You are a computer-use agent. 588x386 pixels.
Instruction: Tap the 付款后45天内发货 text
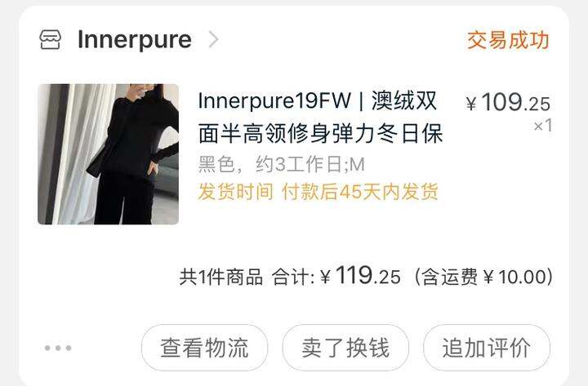point(360,192)
